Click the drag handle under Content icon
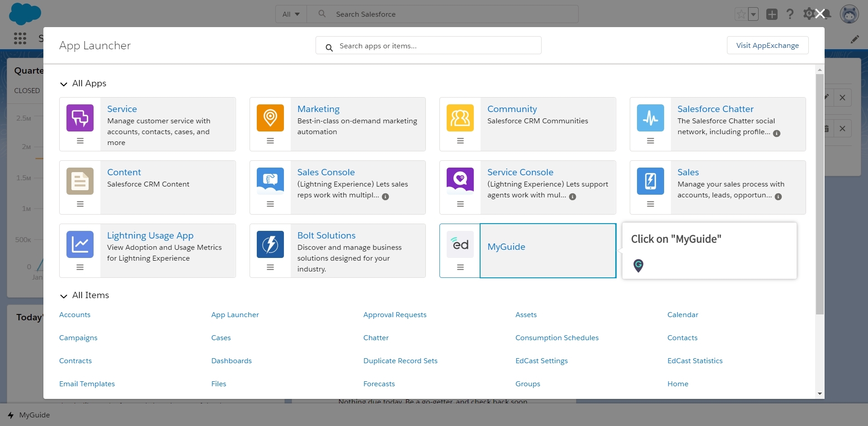 [80, 204]
